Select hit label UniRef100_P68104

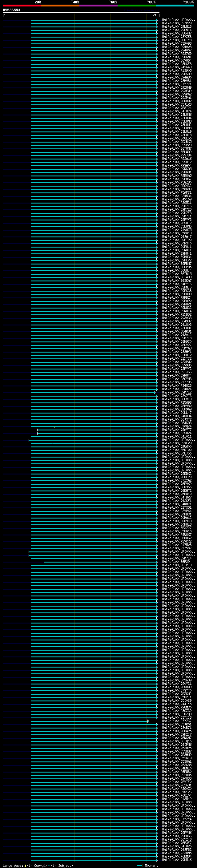(177, 796)
